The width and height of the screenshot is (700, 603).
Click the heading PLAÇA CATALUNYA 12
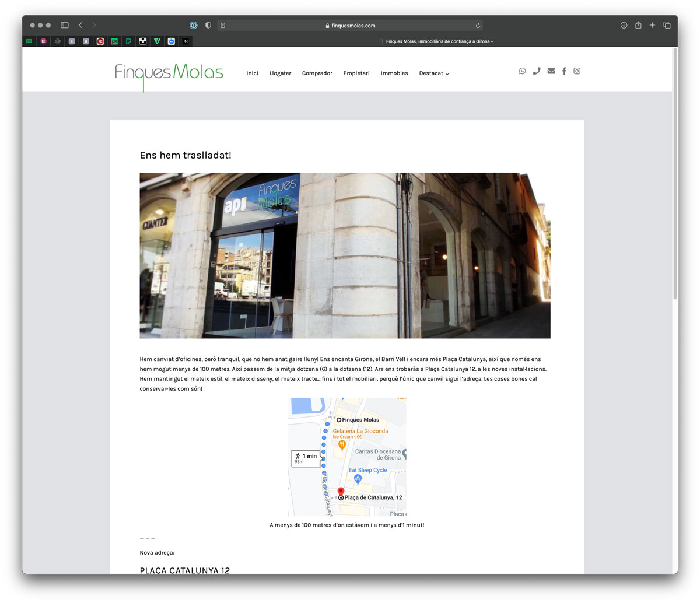(x=185, y=570)
